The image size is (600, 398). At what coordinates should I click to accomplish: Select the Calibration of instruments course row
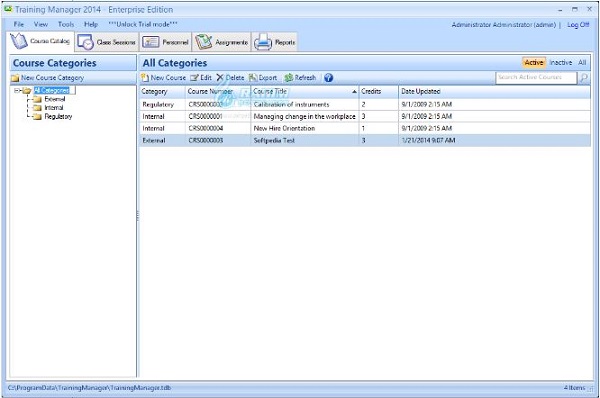(365, 104)
